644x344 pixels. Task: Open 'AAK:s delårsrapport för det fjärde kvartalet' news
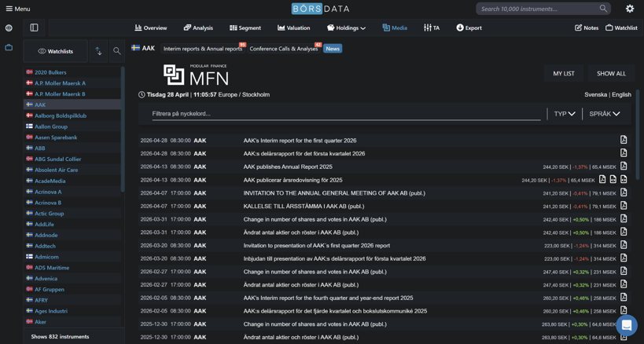point(335,311)
